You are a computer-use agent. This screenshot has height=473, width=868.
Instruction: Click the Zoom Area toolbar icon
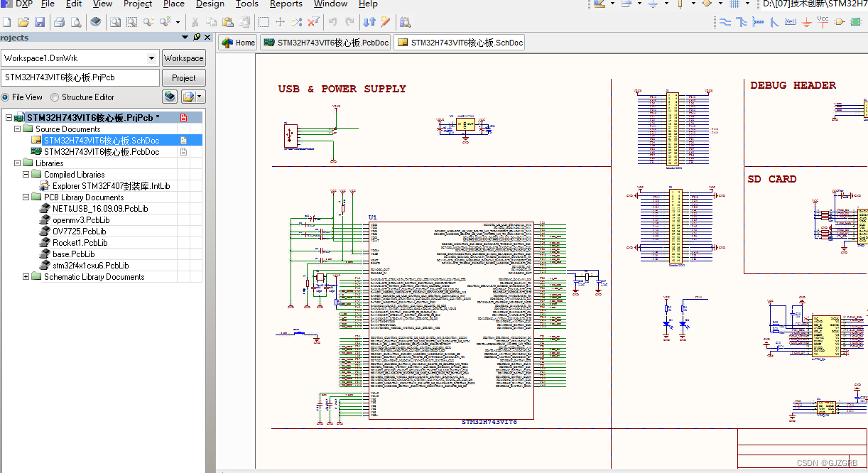[x=131, y=22]
